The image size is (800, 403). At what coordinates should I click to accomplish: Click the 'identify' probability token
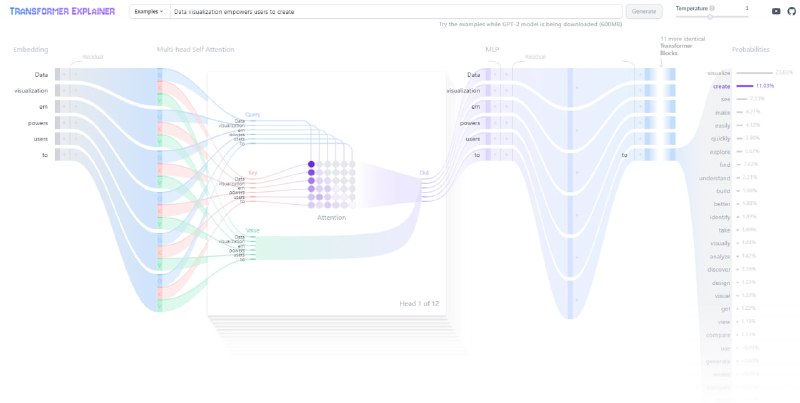coord(720,217)
